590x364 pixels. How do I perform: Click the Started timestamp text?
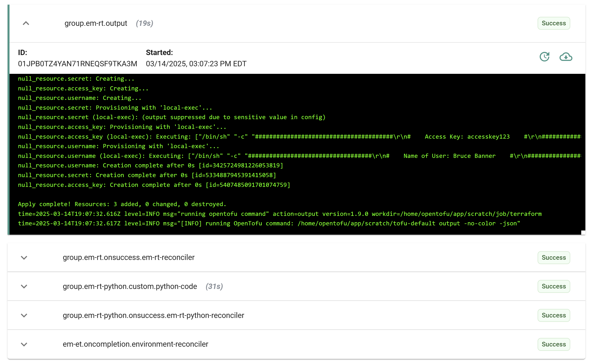(x=196, y=64)
